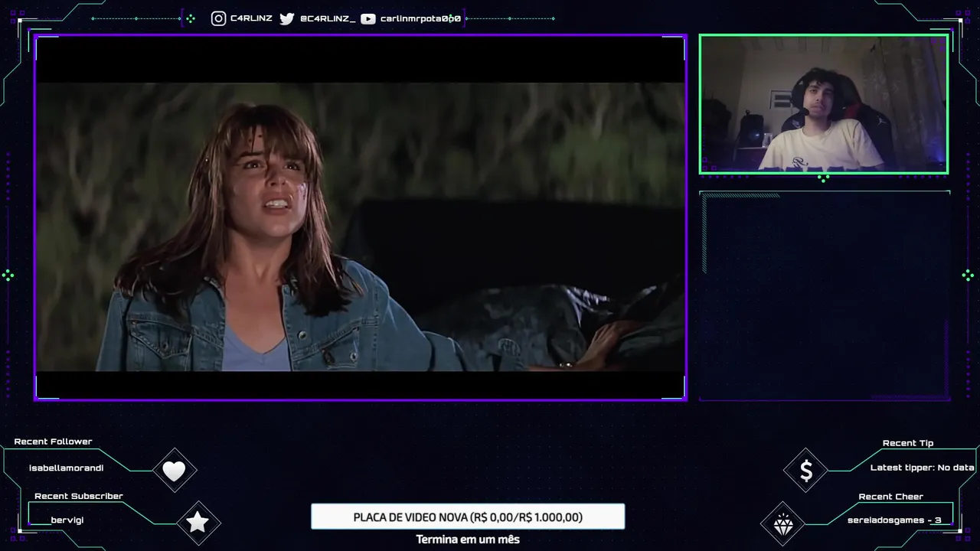
Task: Click the heart icon beside Recent Follower
Action: [x=175, y=471]
